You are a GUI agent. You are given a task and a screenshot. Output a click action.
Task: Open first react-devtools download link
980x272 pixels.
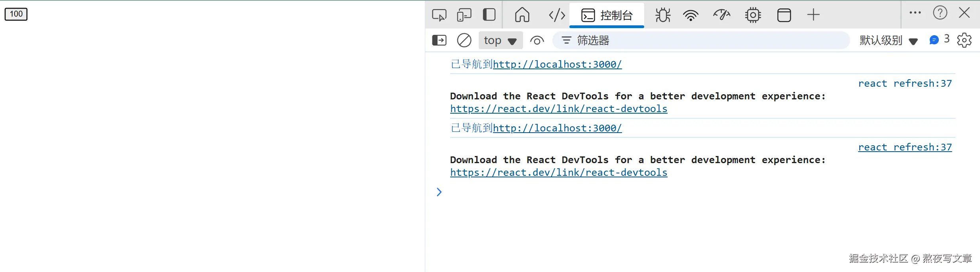[x=559, y=108]
